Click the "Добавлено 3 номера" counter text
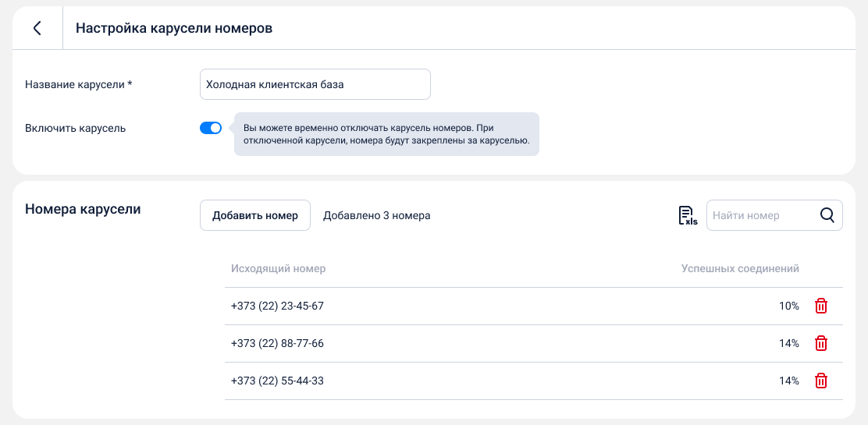Viewport: 868px width, 425px height. tap(376, 216)
